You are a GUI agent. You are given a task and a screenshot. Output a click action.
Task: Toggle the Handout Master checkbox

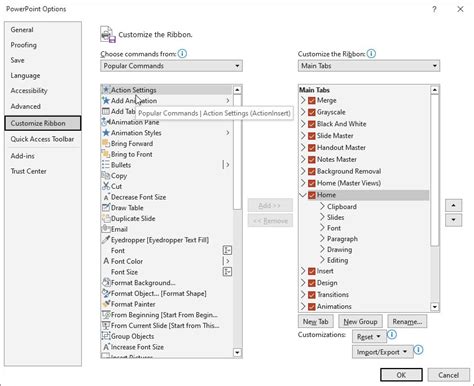point(312,148)
